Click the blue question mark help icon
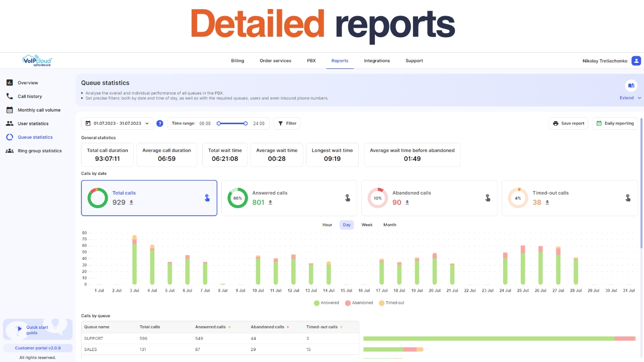 [x=160, y=123]
